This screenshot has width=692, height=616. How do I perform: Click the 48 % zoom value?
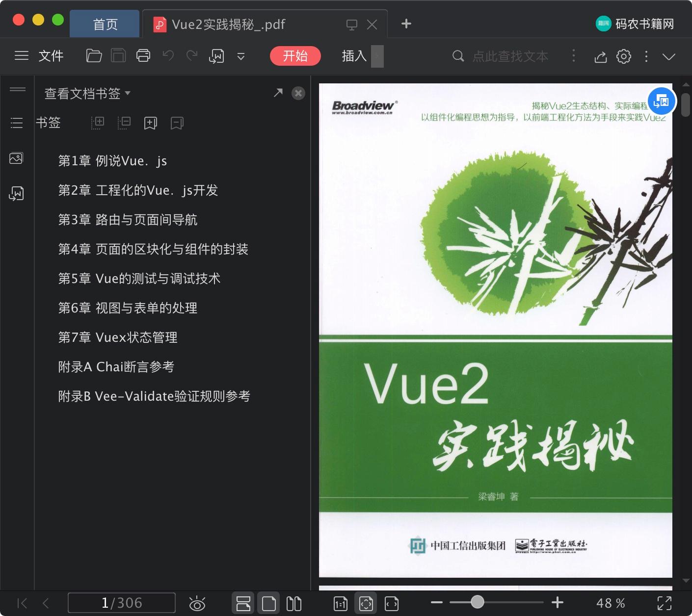coord(611,603)
